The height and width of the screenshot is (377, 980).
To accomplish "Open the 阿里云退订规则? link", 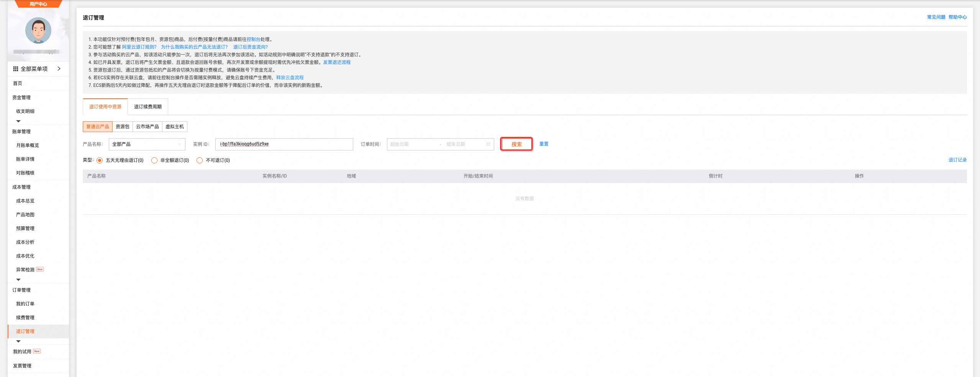I will pos(139,47).
